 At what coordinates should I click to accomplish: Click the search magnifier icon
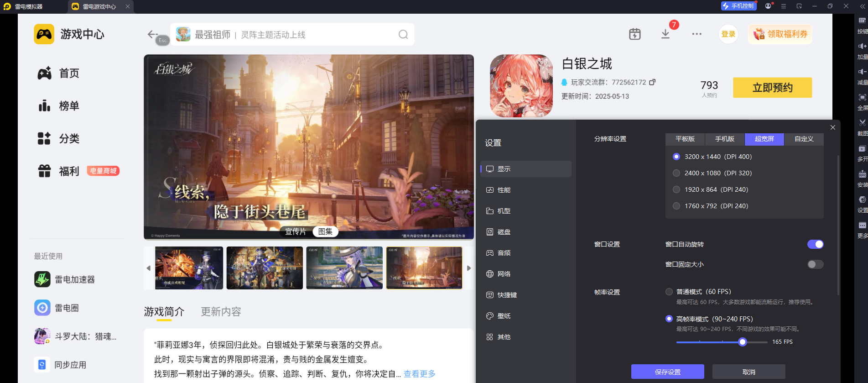pyautogui.click(x=403, y=35)
